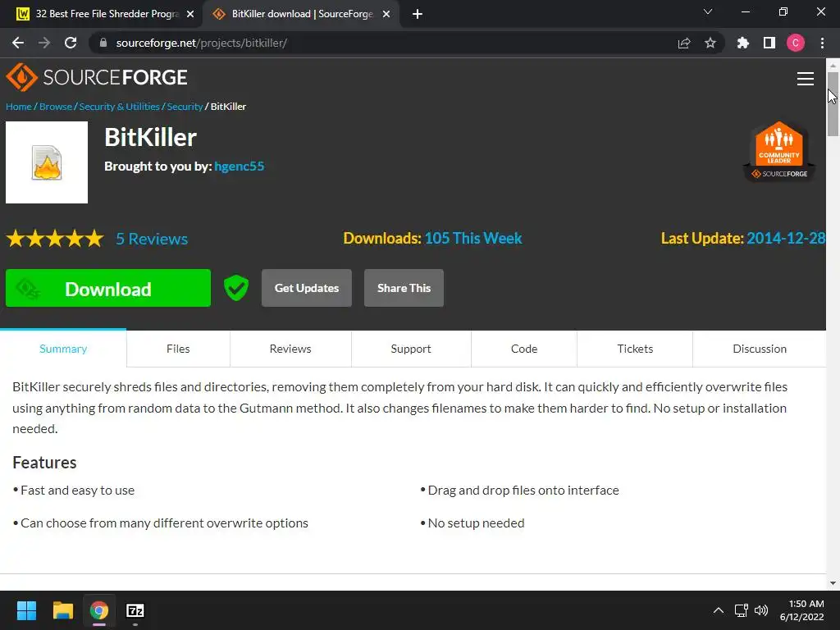The image size is (840, 630).
Task: Expand the system tray hidden icons chevron
Action: pyautogui.click(x=719, y=610)
